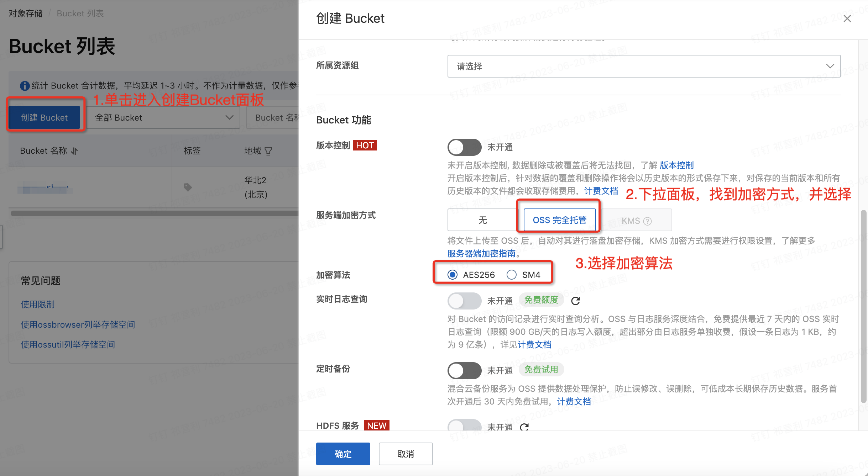Viewport: 868px width, 476px height.
Task: Close the 创建 Bucket panel with X icon
Action: pyautogui.click(x=847, y=18)
